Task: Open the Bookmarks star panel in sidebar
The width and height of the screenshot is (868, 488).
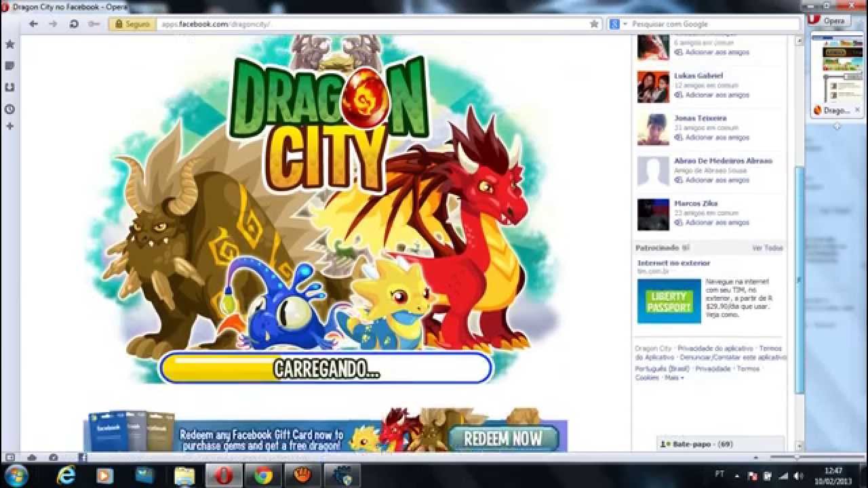Action: [x=9, y=45]
